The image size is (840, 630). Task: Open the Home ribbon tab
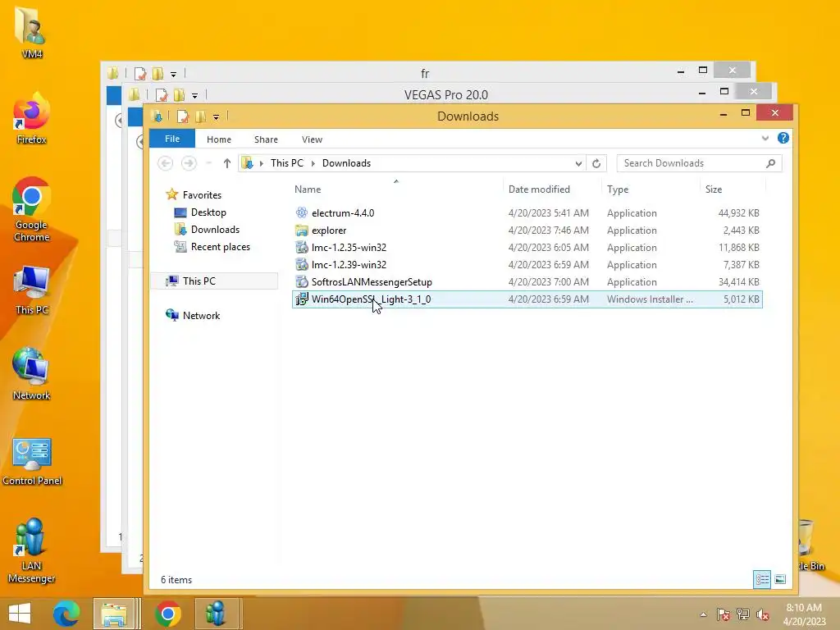pyautogui.click(x=219, y=139)
